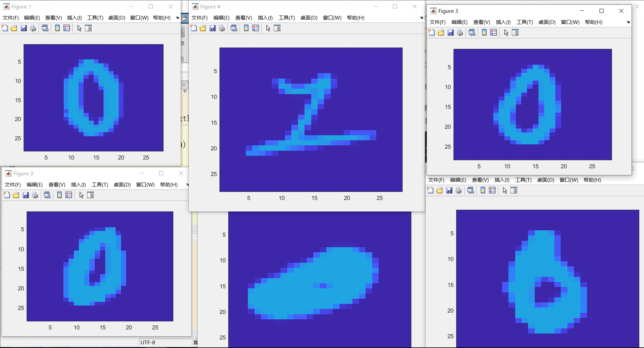Save Figure 3 using toolbar save icon
The image size is (644, 348).
click(450, 32)
